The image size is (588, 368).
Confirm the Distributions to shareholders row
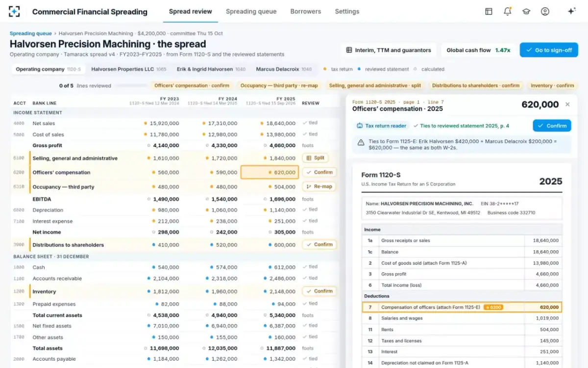click(x=319, y=244)
